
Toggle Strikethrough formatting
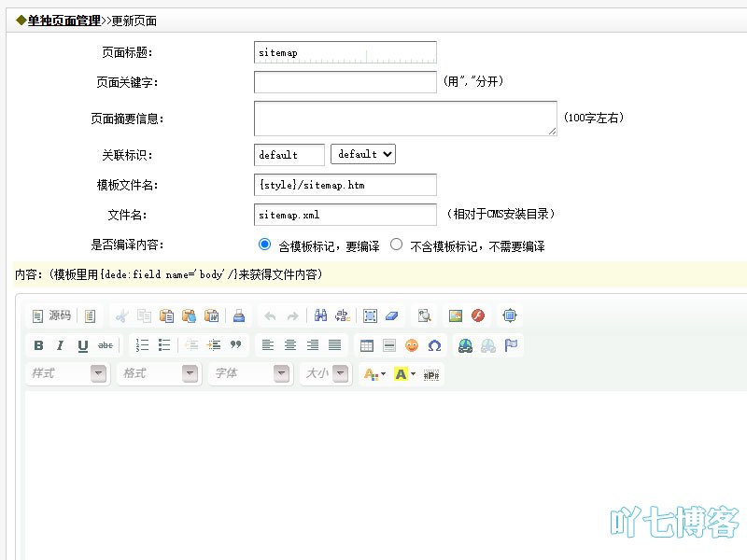pyautogui.click(x=105, y=345)
